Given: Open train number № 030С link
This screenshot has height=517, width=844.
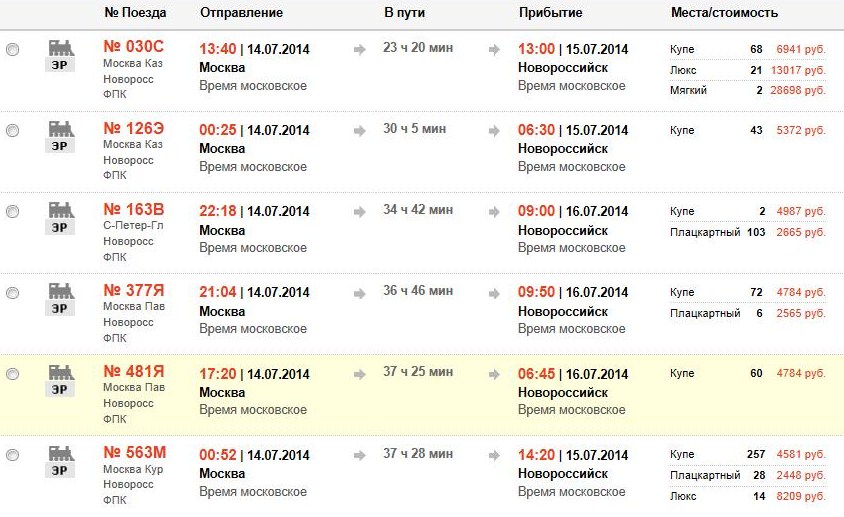Looking at the screenshot, I should point(133,48).
